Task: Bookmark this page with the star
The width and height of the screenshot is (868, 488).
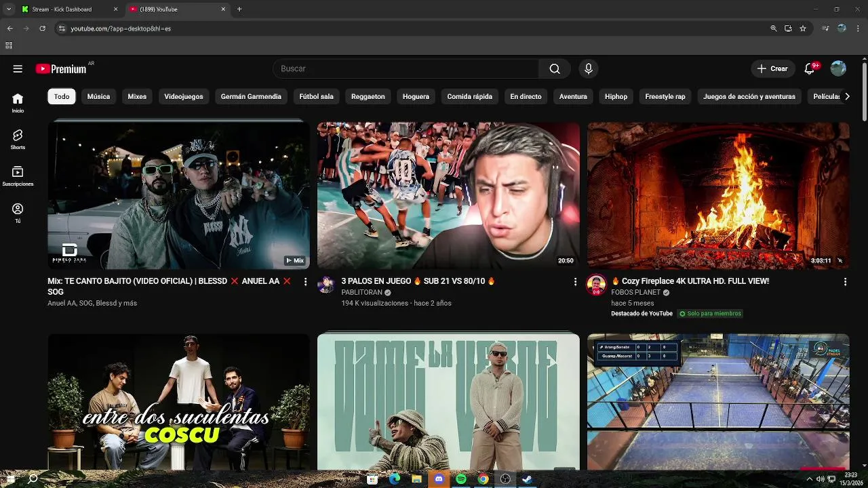Action: pos(803,28)
